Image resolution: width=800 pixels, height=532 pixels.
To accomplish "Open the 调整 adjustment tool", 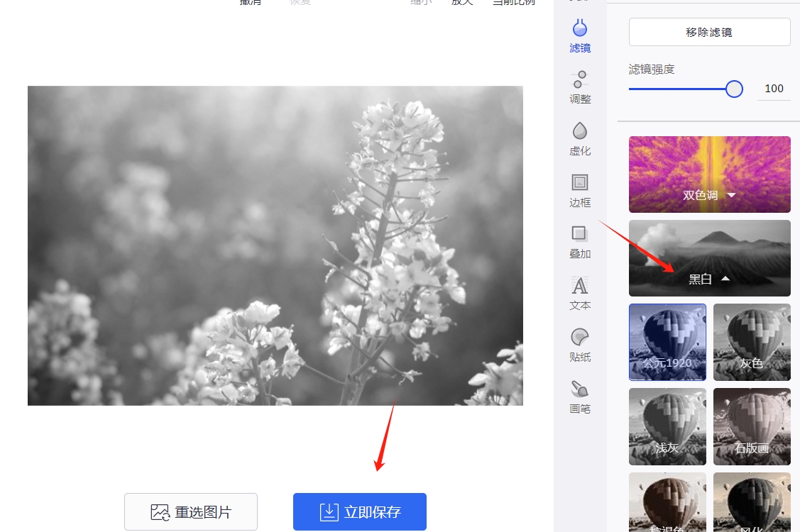I will point(579,88).
